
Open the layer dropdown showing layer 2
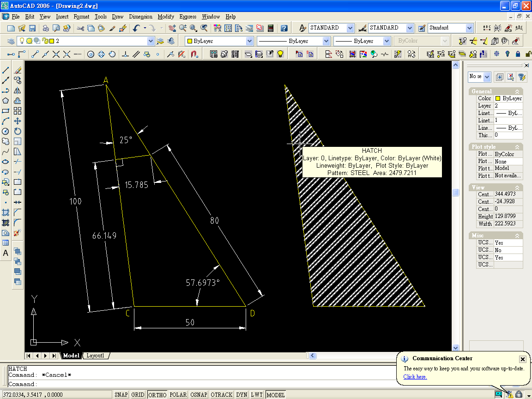tap(151, 41)
